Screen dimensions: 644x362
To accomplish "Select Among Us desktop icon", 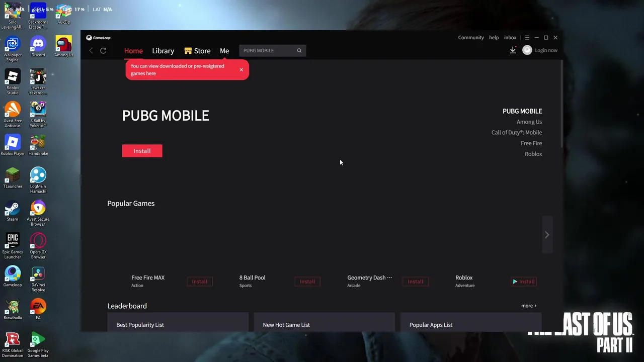I will (x=63, y=47).
